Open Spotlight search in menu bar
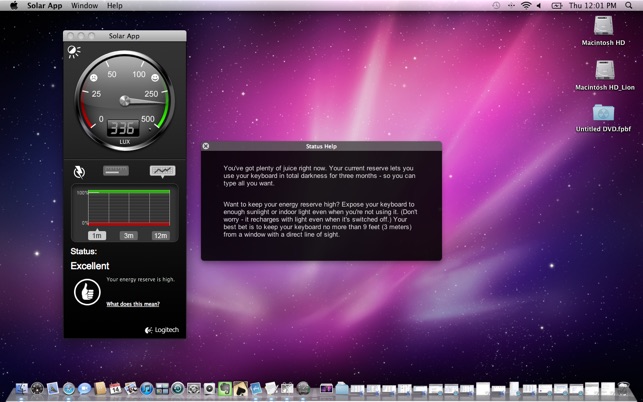The height and width of the screenshot is (402, 643). 629,6
